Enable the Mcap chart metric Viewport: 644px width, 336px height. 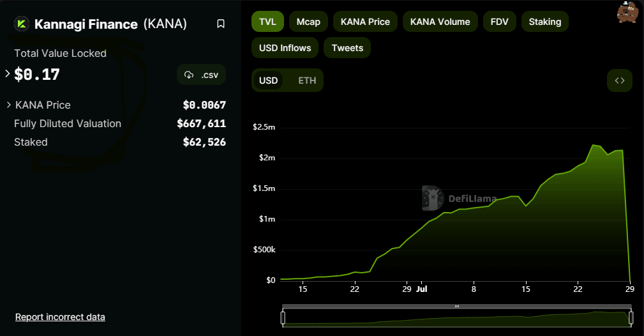pyautogui.click(x=308, y=22)
